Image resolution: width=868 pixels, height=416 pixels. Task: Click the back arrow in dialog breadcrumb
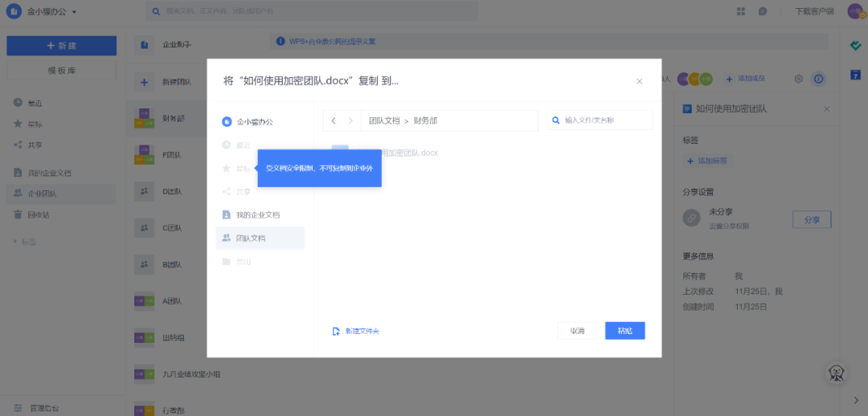coord(334,120)
